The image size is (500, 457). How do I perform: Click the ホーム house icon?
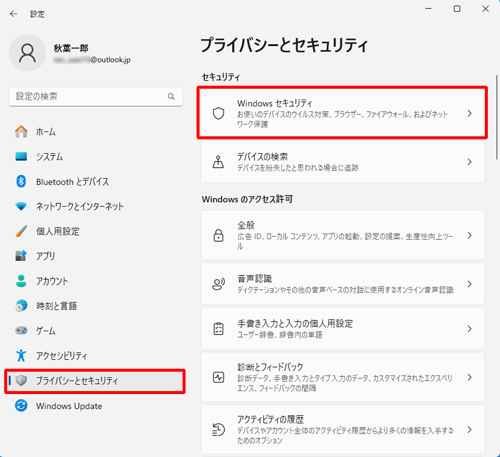tap(21, 132)
